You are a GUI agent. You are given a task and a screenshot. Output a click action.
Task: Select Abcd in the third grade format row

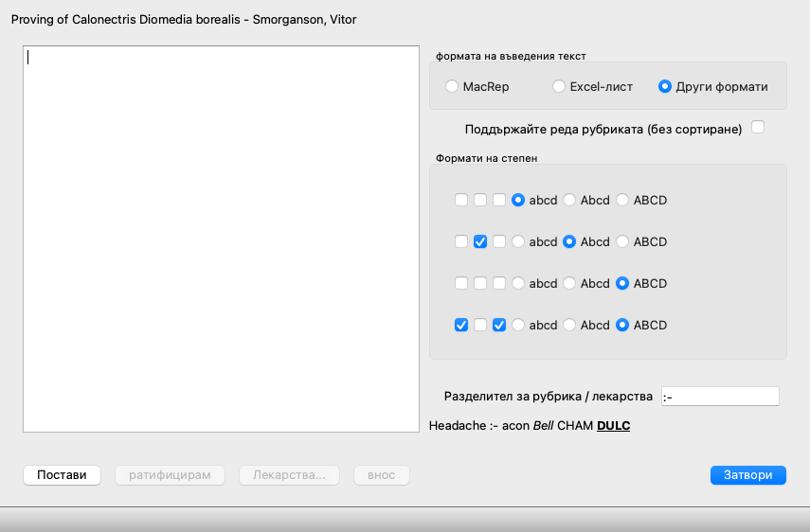[570, 283]
